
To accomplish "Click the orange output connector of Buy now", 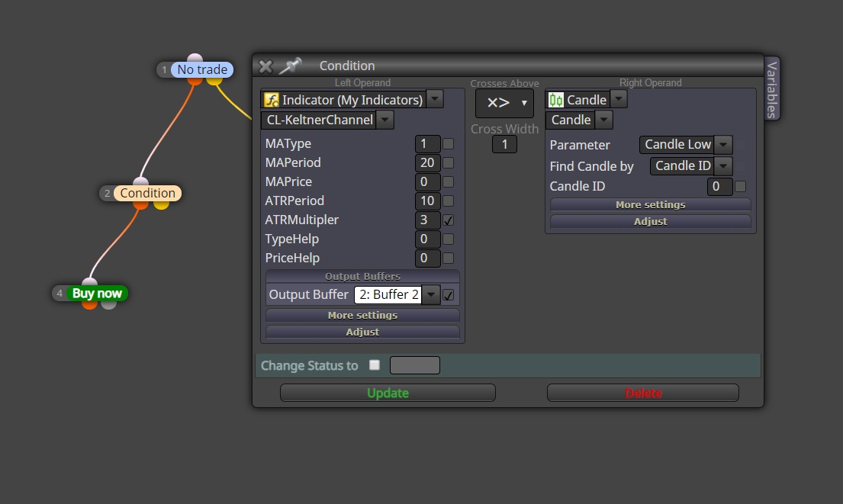I will tap(89, 305).
